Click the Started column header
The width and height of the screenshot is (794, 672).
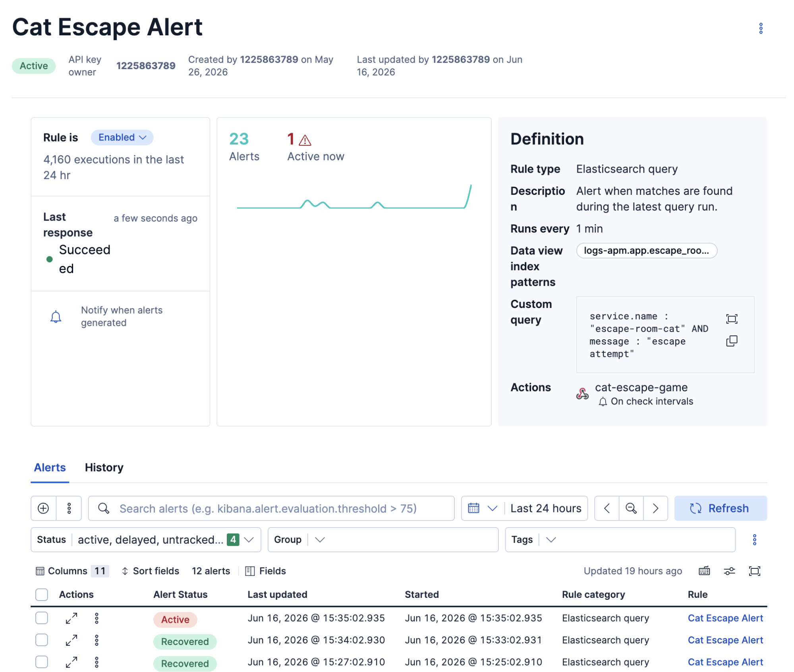421,594
